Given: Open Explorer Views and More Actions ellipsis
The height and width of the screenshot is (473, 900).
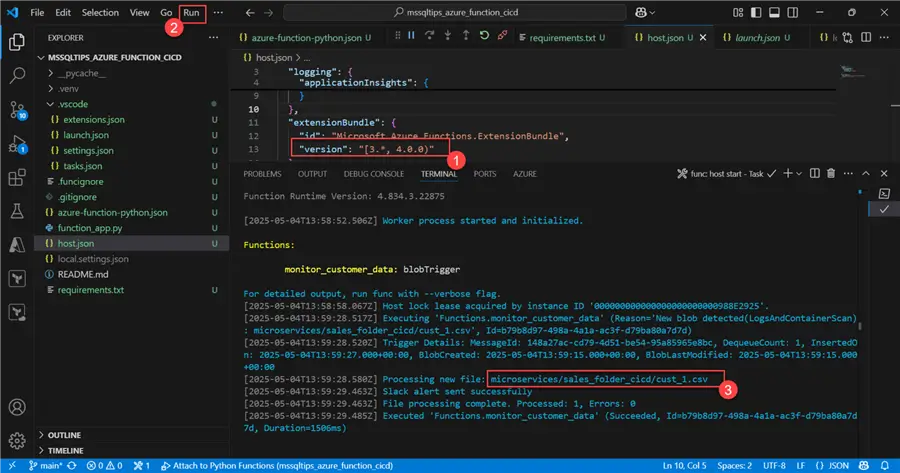Looking at the screenshot, I should (214, 37).
